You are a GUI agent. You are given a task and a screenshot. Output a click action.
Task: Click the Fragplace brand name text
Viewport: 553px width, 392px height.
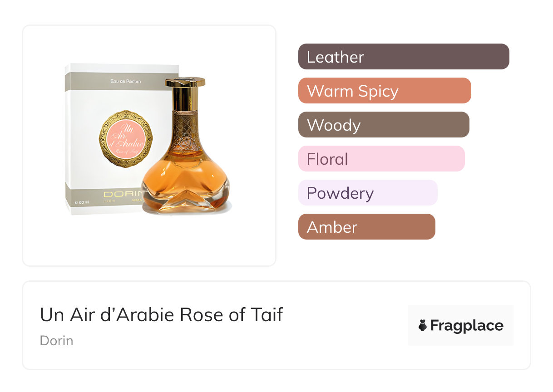[x=467, y=326]
